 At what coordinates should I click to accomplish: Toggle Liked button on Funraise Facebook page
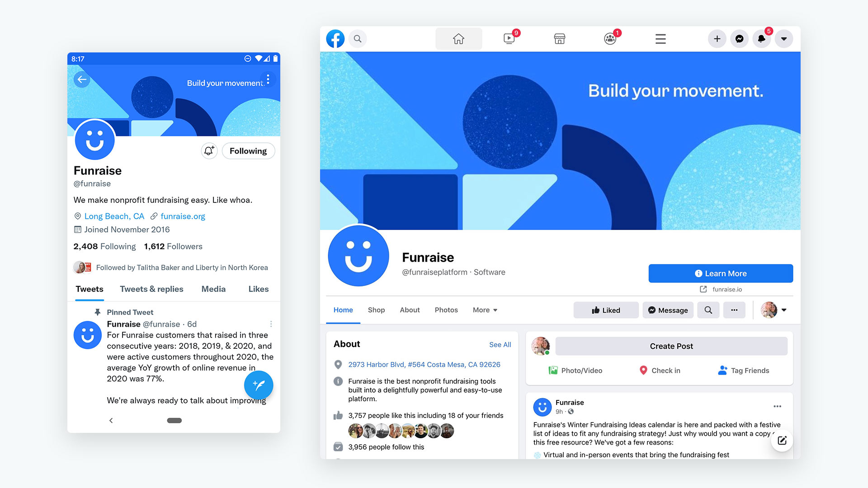pos(606,310)
